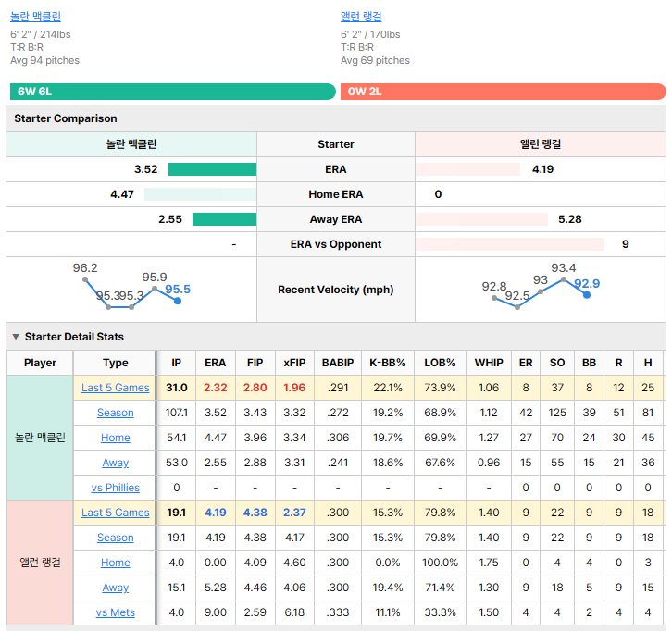The image size is (672, 631).
Task: Click the ERA column header
Action: click(215, 363)
